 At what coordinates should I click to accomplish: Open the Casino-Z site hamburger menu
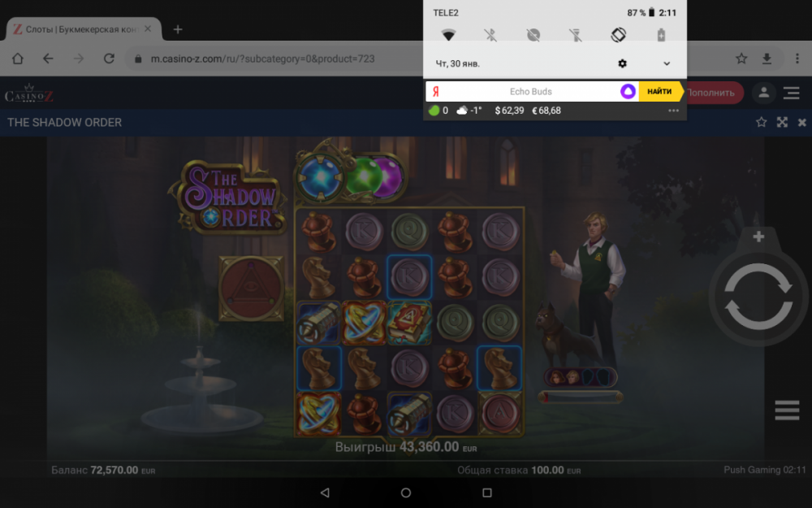792,93
